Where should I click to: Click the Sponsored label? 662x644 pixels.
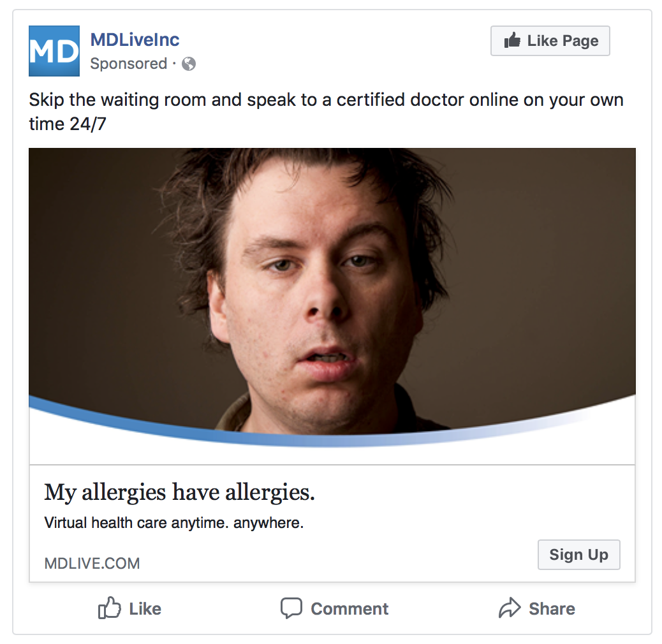click(128, 64)
